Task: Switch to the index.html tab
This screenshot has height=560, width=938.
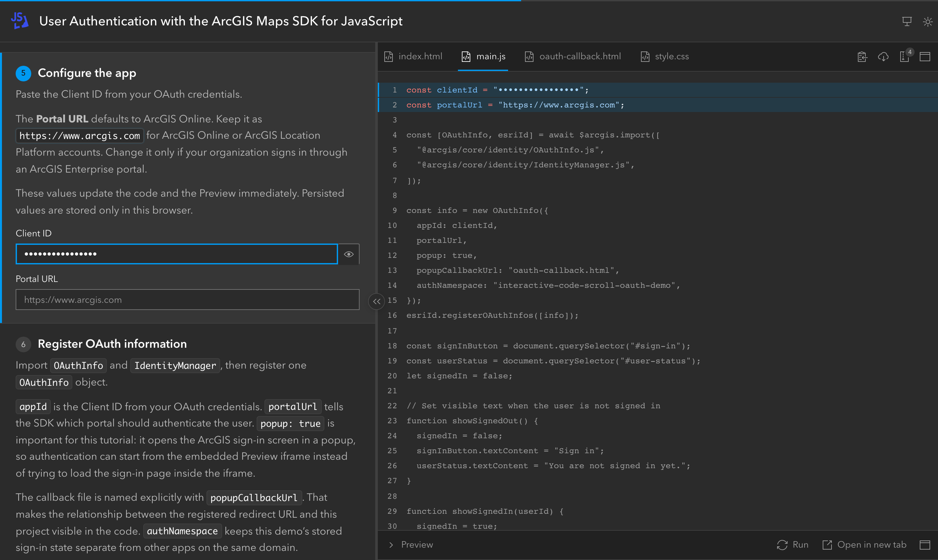Action: (x=413, y=57)
